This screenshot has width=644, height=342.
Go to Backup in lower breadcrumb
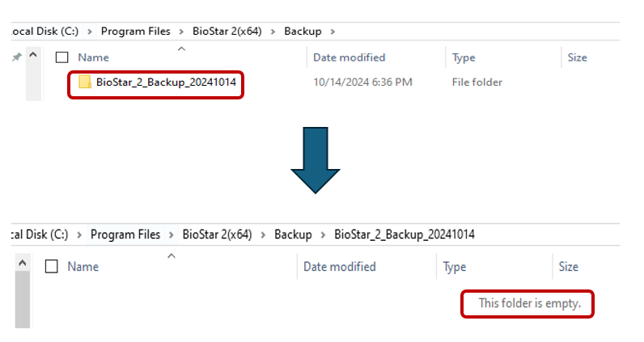293,234
